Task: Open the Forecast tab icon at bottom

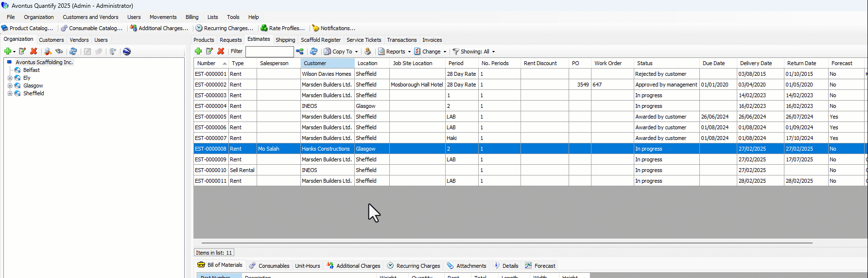Action: 528,265
